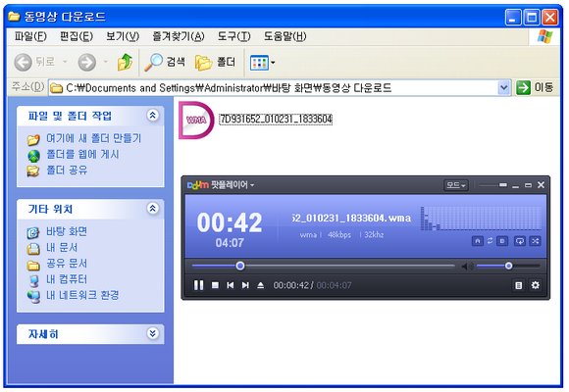Click the 00:00:42 time counter text

tap(291, 285)
